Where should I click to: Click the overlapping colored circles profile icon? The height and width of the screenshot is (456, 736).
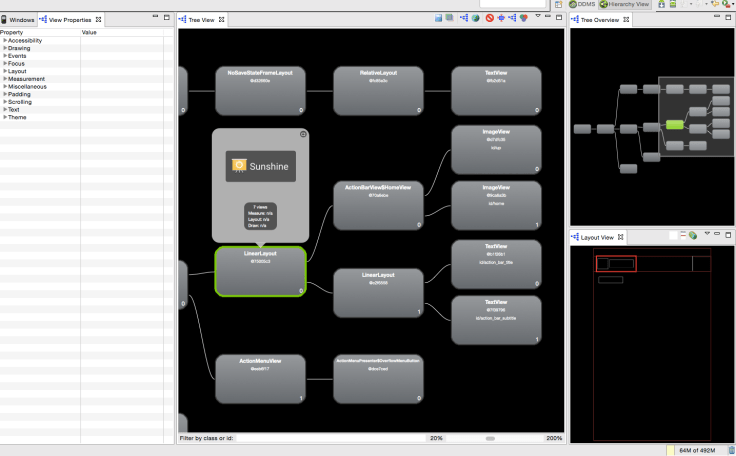coord(525,19)
